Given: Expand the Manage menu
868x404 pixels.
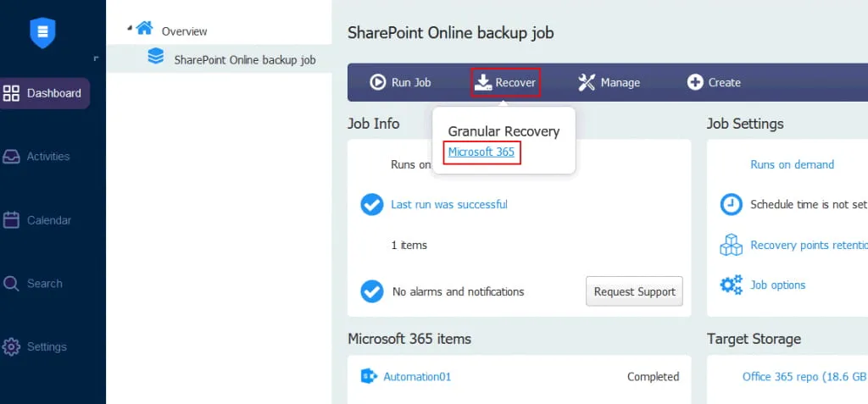Looking at the screenshot, I should [609, 82].
